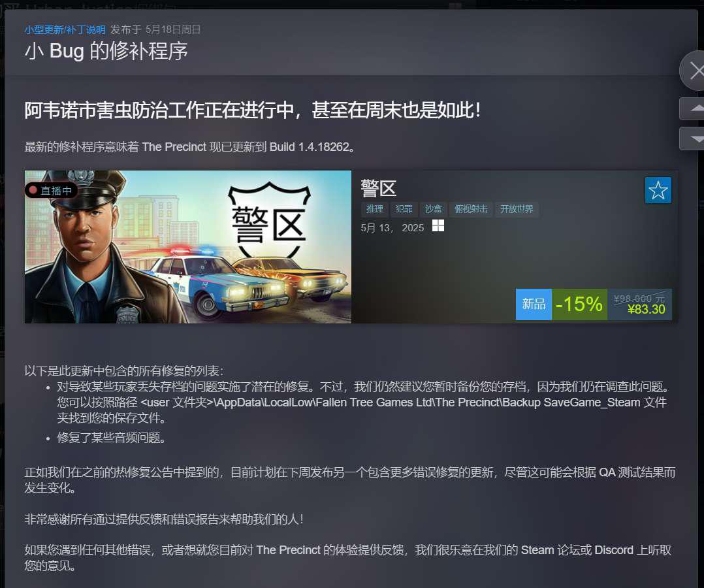Image resolution: width=704 pixels, height=588 pixels.
Task: Click the 警区 game title
Action: tap(379, 189)
